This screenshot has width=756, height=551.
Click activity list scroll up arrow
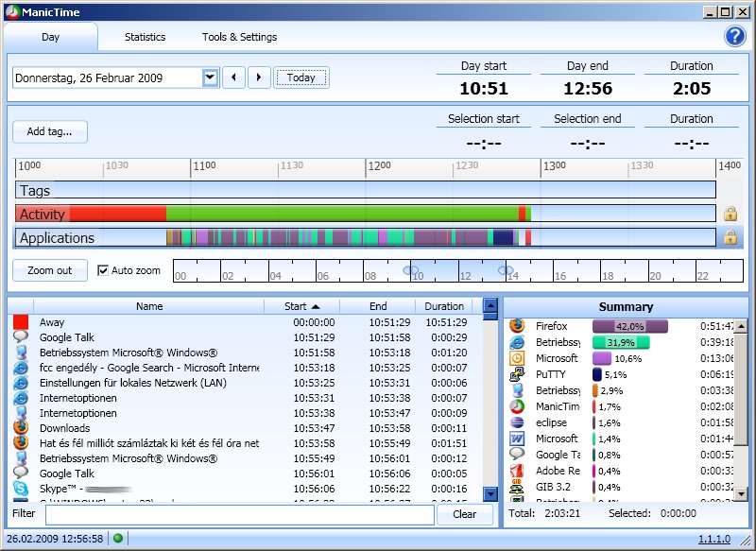pos(490,305)
